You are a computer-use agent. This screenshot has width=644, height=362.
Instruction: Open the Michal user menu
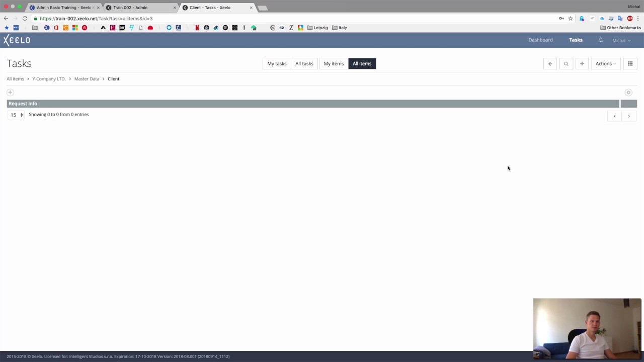(x=621, y=41)
